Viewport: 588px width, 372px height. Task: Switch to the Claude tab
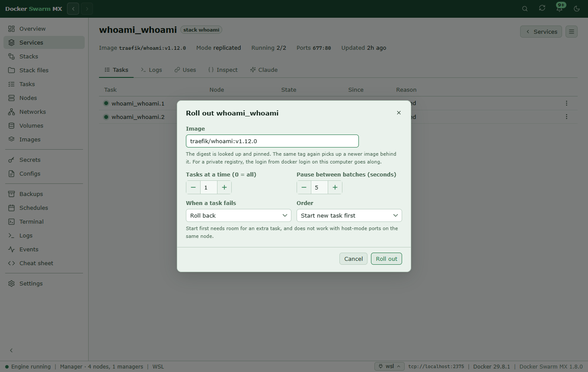pos(264,70)
